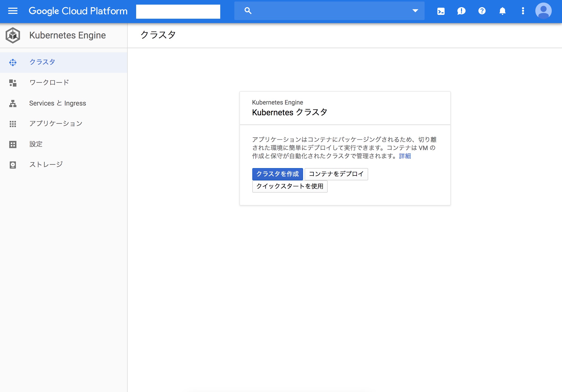Click the help question mark icon

pos(481,11)
